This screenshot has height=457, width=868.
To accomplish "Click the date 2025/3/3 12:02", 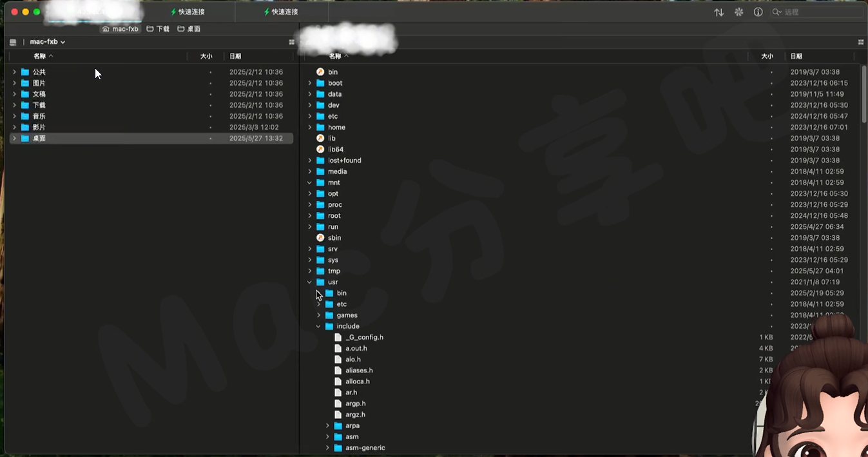I will tap(254, 128).
